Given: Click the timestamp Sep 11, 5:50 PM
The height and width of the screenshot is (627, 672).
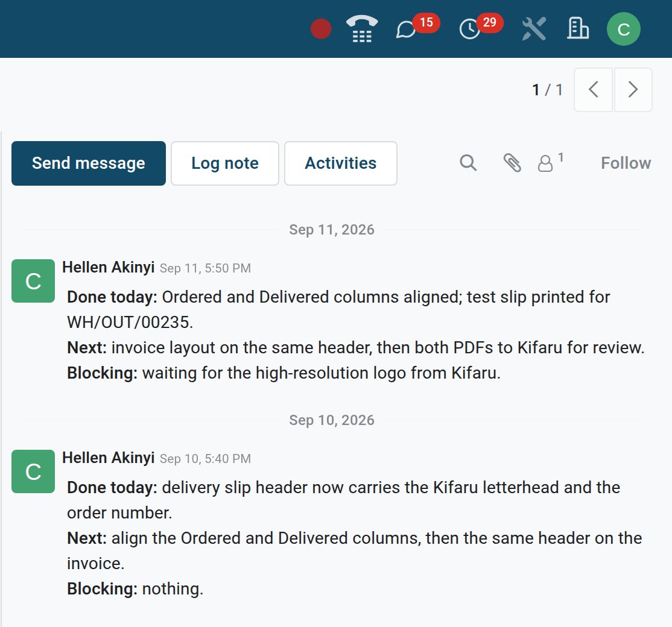Looking at the screenshot, I should click(205, 268).
